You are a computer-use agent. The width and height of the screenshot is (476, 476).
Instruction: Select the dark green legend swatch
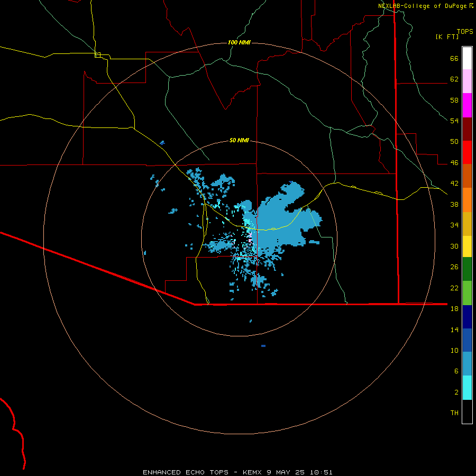coord(467,269)
